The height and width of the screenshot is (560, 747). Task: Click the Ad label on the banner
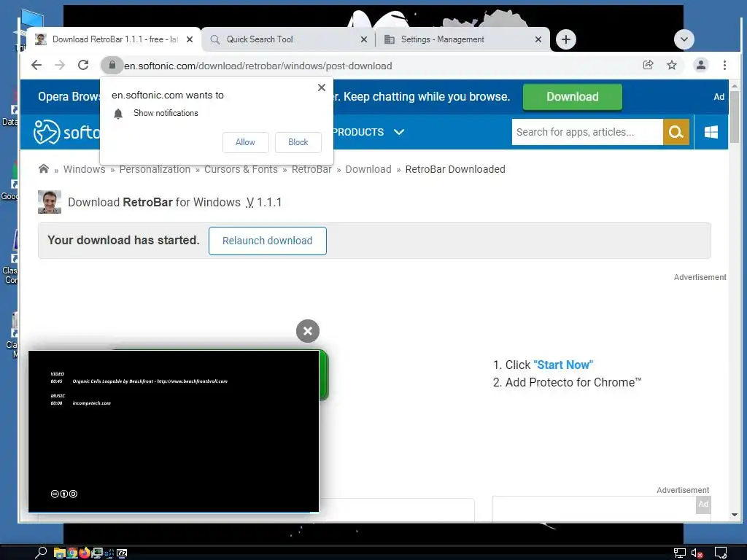point(719,97)
